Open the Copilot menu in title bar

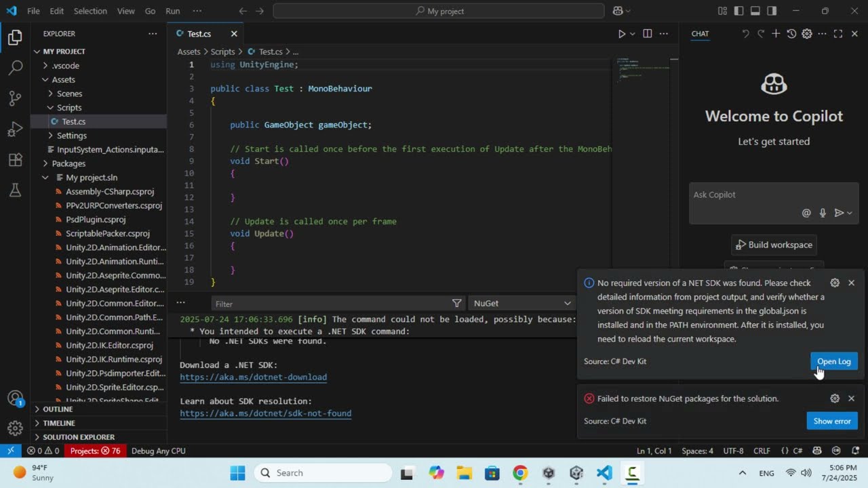(621, 11)
